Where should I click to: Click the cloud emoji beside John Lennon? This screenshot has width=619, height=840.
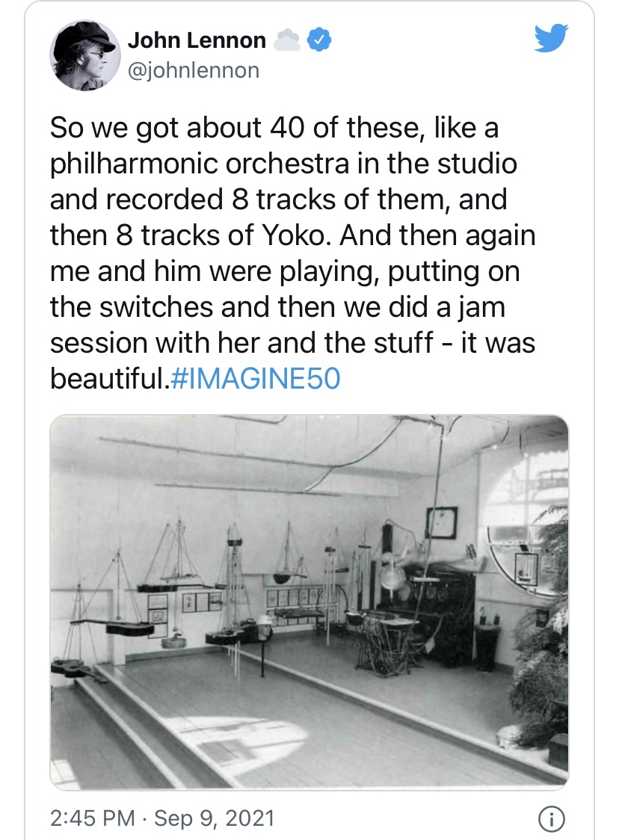287,40
